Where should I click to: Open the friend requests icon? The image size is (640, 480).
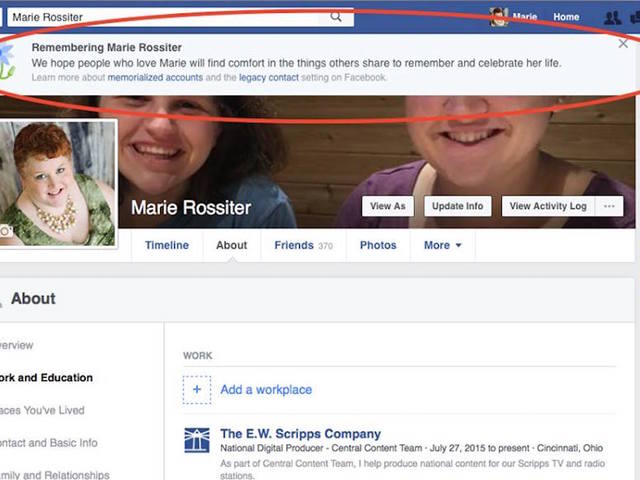pyautogui.click(x=612, y=17)
